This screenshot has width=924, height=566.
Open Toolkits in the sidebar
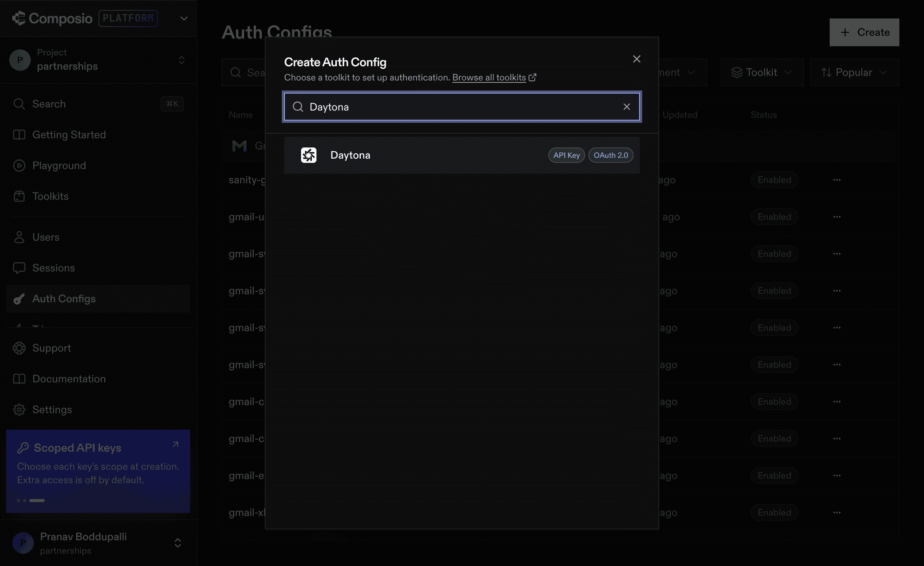point(98,196)
